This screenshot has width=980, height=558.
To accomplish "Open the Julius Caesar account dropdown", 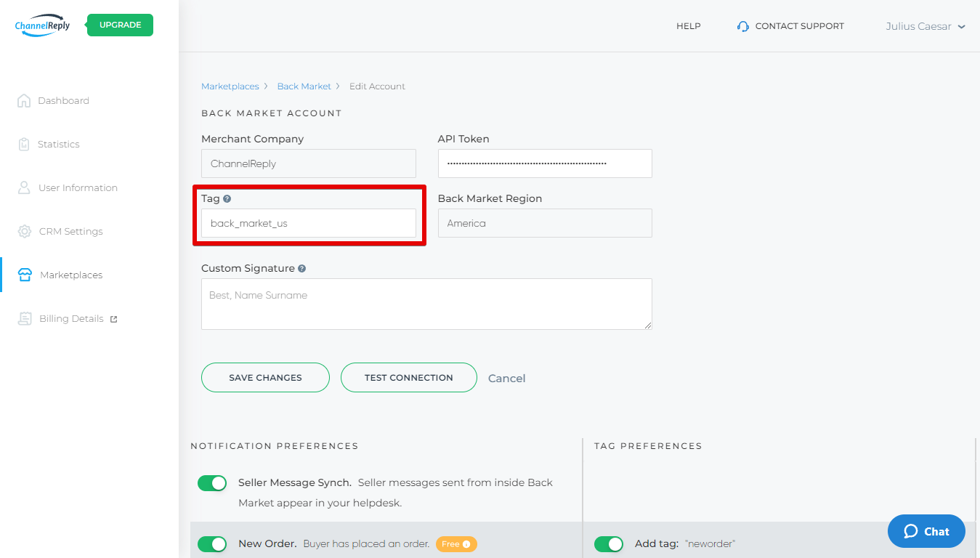I will point(926,26).
